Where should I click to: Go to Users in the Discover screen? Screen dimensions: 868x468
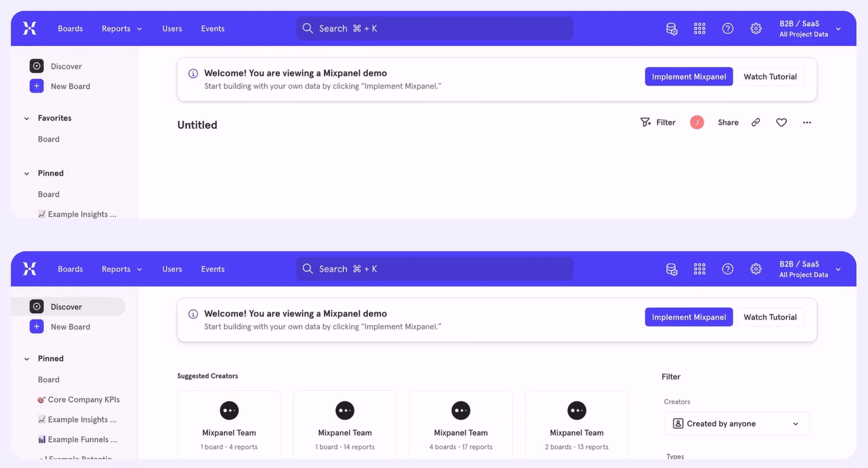[x=172, y=269]
